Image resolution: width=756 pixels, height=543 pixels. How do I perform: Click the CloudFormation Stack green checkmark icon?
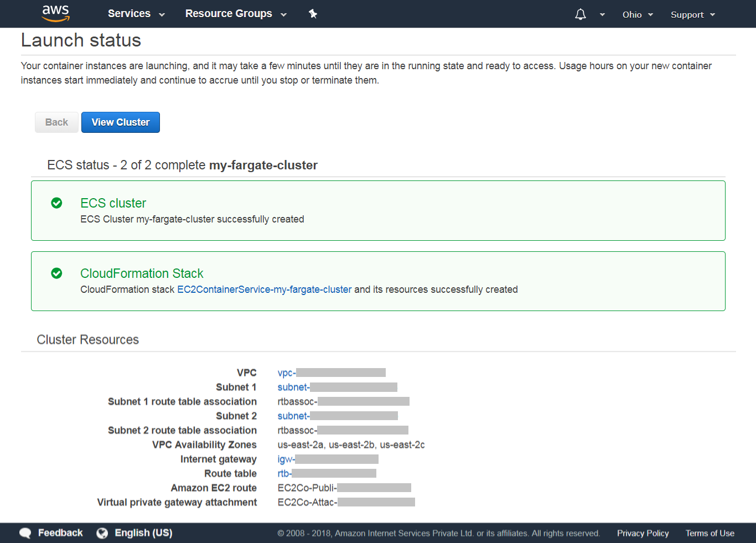(x=56, y=273)
